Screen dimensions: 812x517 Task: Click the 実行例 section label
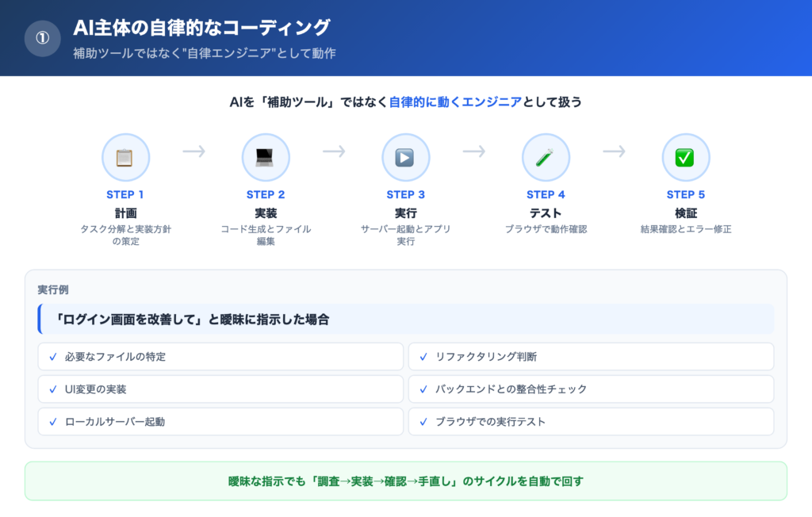(x=53, y=289)
